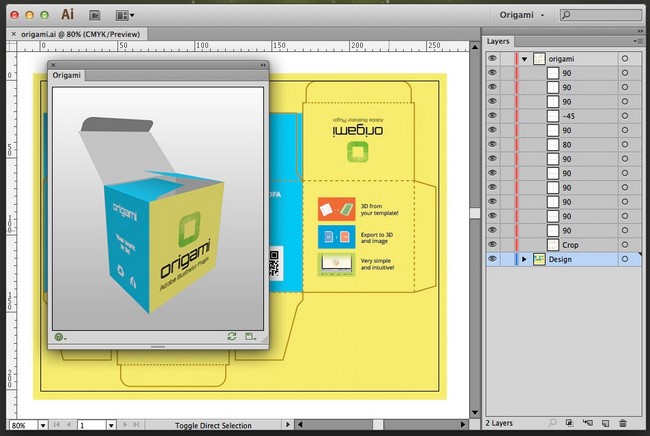Open the Arrange Documents layout menu
The width and height of the screenshot is (650, 436).
point(125,16)
